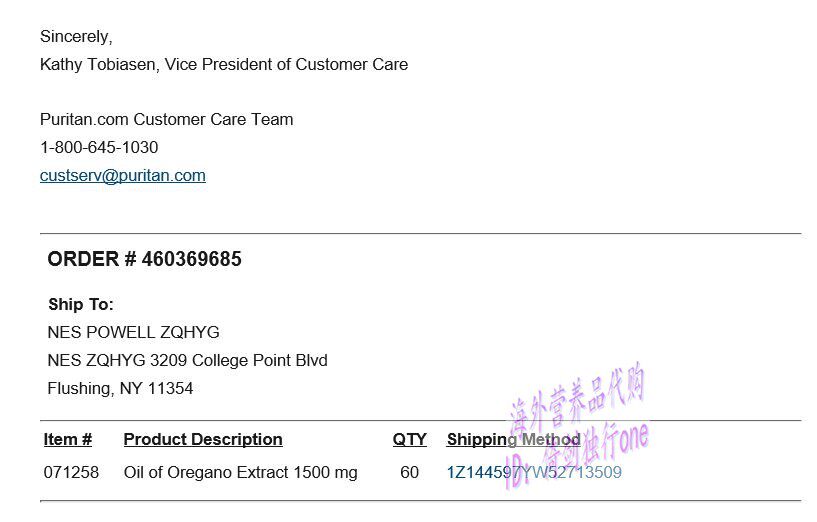
Task: Click the ORDER # 460369685 heading
Action: pos(145,260)
